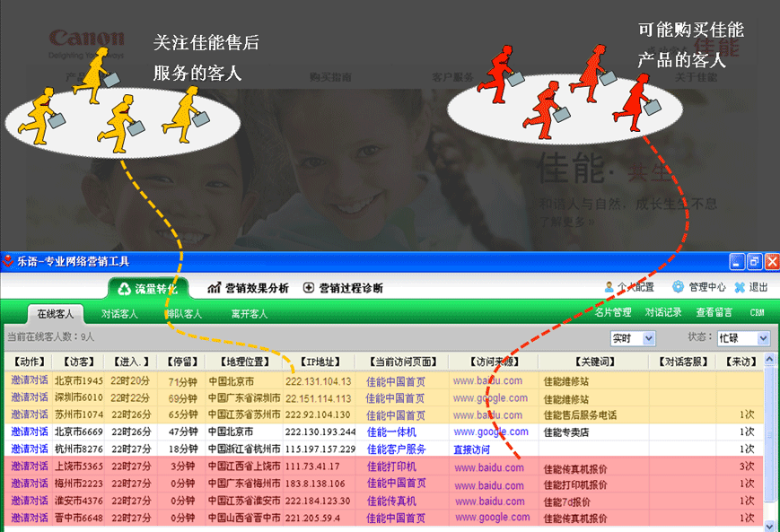Select visitor name 梅州市2223
The height and width of the screenshot is (532, 780).
79,484
